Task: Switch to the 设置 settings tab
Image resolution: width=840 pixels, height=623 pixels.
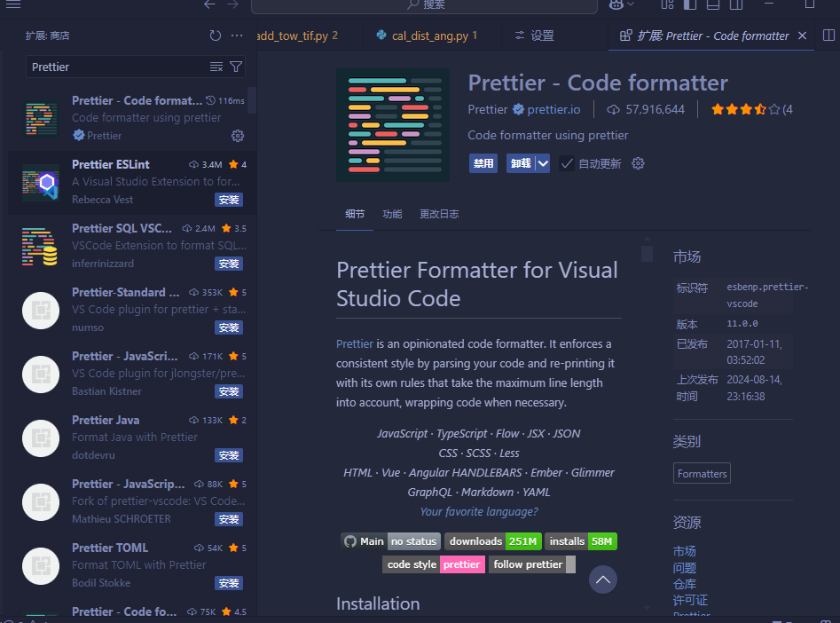Action: tap(555, 35)
